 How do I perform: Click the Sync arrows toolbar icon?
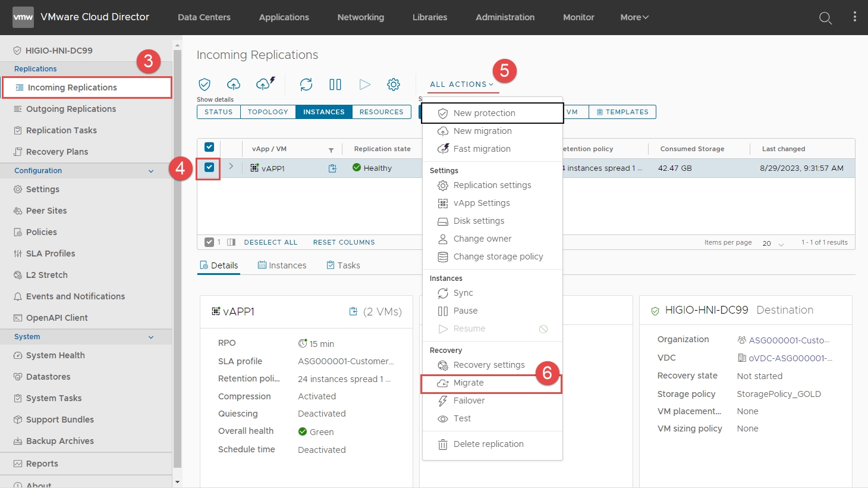click(306, 85)
